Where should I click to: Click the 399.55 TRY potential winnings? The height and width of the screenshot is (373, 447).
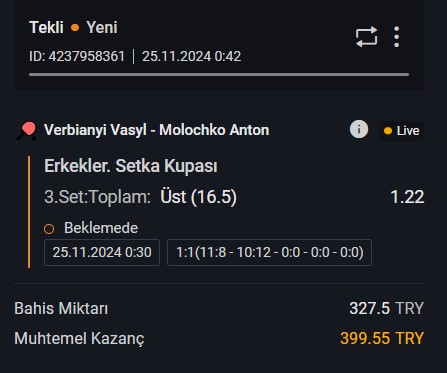[382, 338]
